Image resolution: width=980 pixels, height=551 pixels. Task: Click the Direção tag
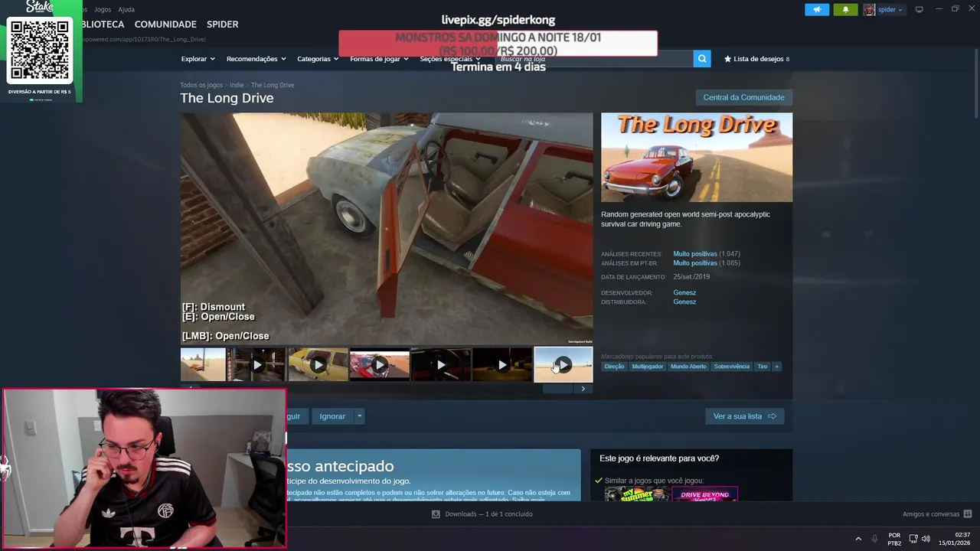(614, 367)
